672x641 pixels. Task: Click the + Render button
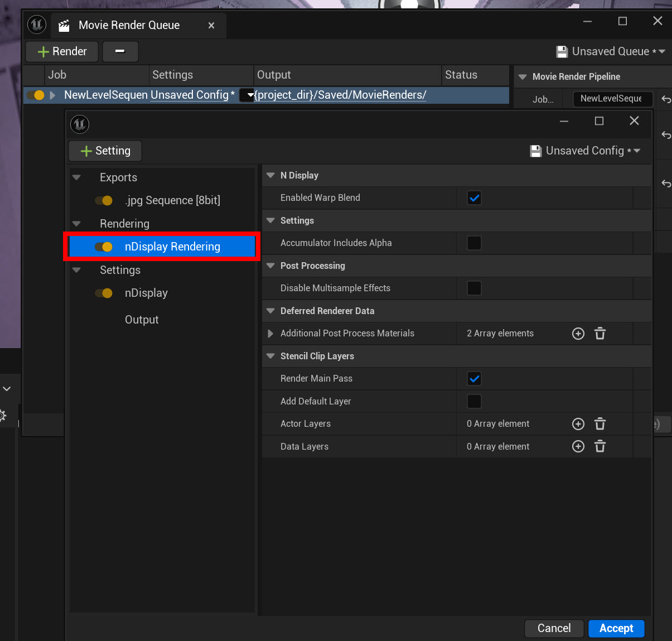click(62, 51)
